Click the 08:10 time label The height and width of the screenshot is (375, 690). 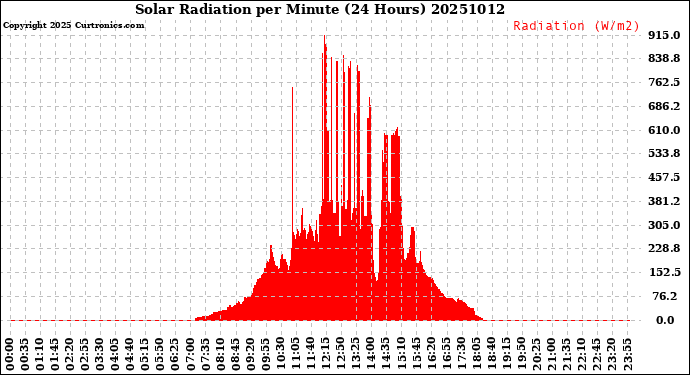220,355
